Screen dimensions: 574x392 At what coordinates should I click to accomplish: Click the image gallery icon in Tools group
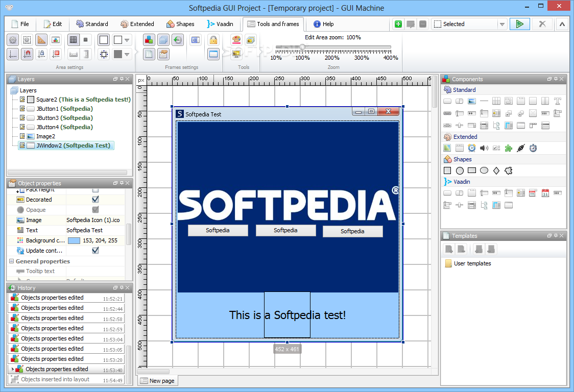pyautogui.click(x=251, y=39)
